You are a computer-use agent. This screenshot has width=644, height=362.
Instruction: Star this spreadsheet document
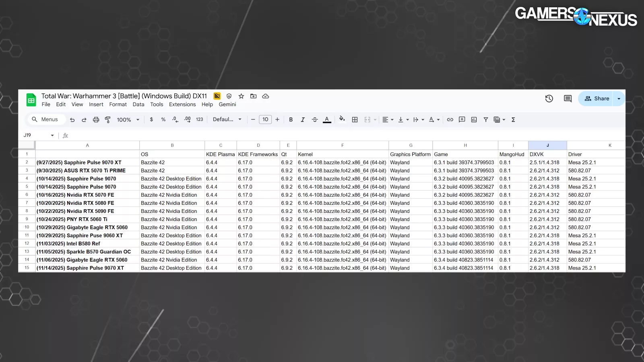[x=241, y=96]
